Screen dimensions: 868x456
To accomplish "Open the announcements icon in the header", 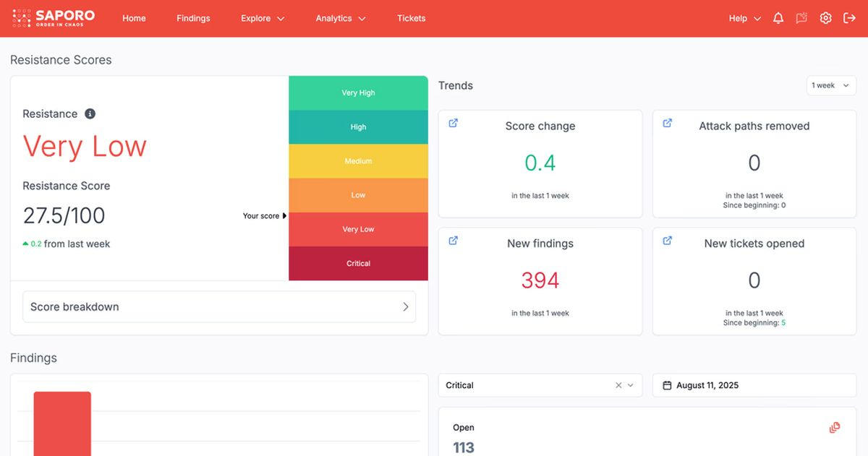I will (801, 17).
